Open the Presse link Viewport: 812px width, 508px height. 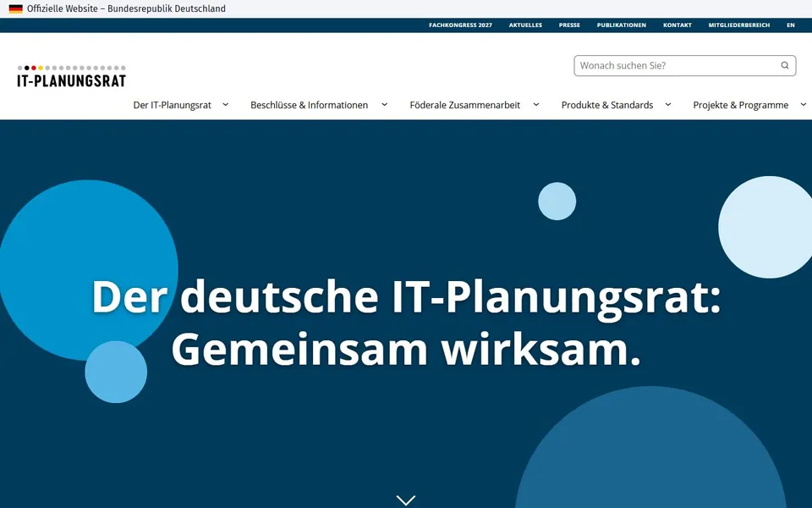(569, 25)
